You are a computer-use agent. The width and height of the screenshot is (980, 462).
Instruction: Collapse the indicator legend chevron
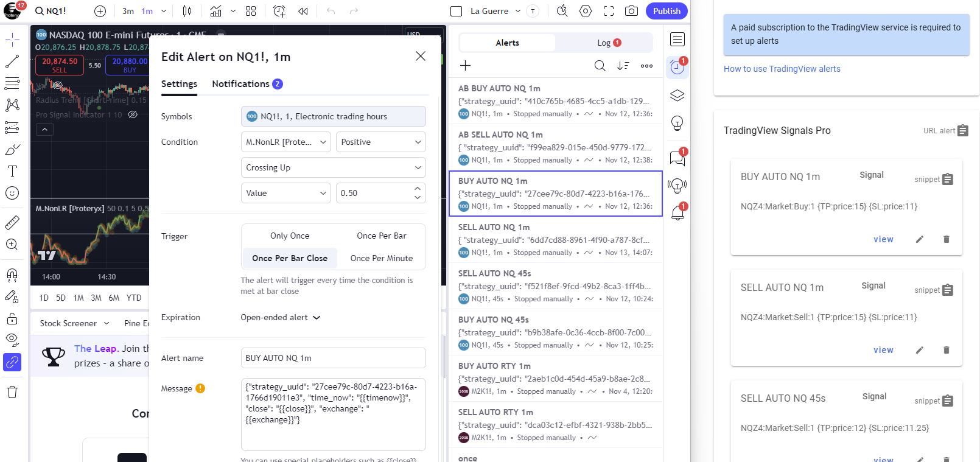tap(44, 130)
